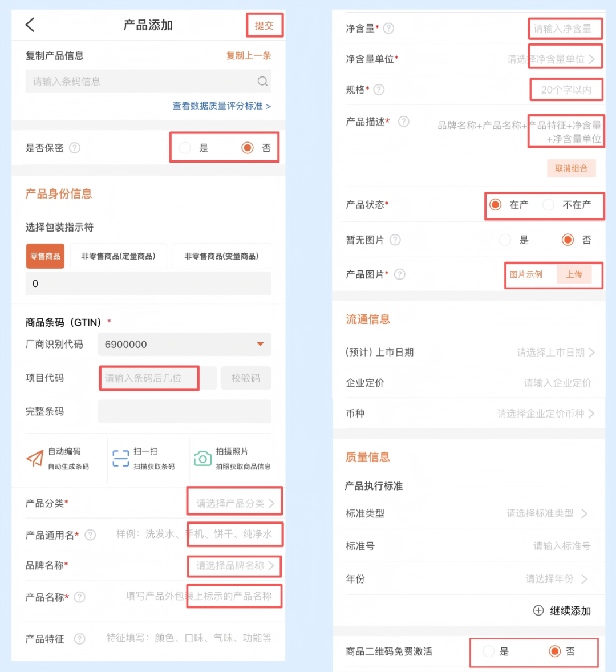Click 继续添加 text

(570, 611)
